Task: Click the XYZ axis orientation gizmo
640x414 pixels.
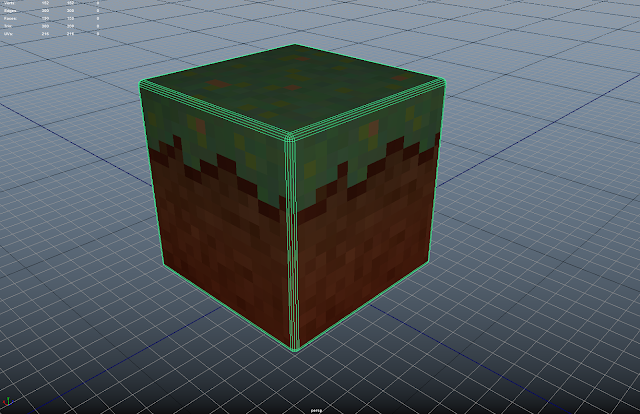Action: [x=7, y=402]
